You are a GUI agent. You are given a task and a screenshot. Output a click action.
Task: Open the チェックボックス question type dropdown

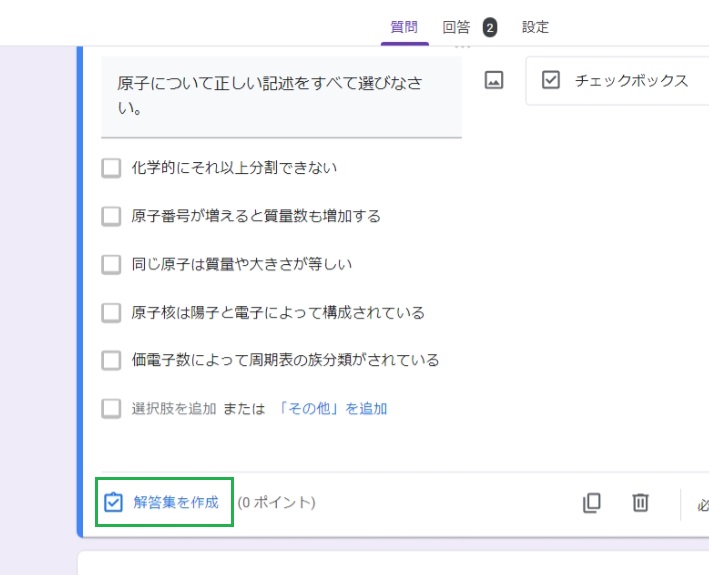[x=617, y=81]
